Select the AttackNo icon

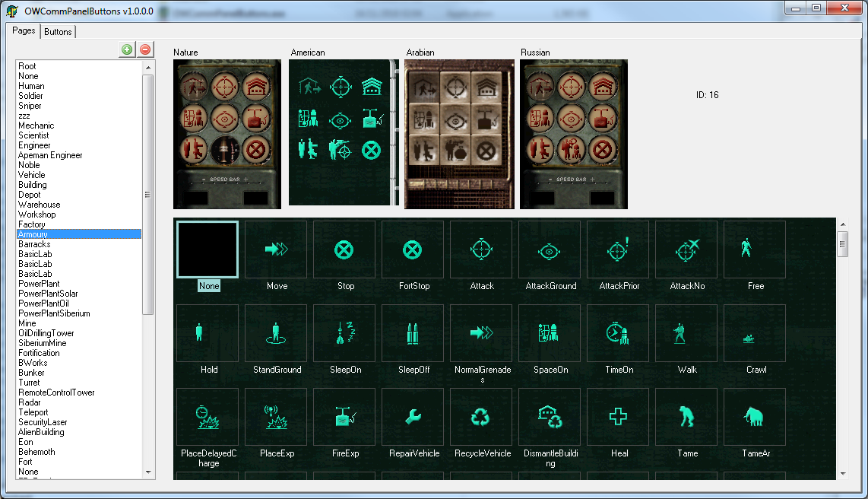click(x=686, y=249)
